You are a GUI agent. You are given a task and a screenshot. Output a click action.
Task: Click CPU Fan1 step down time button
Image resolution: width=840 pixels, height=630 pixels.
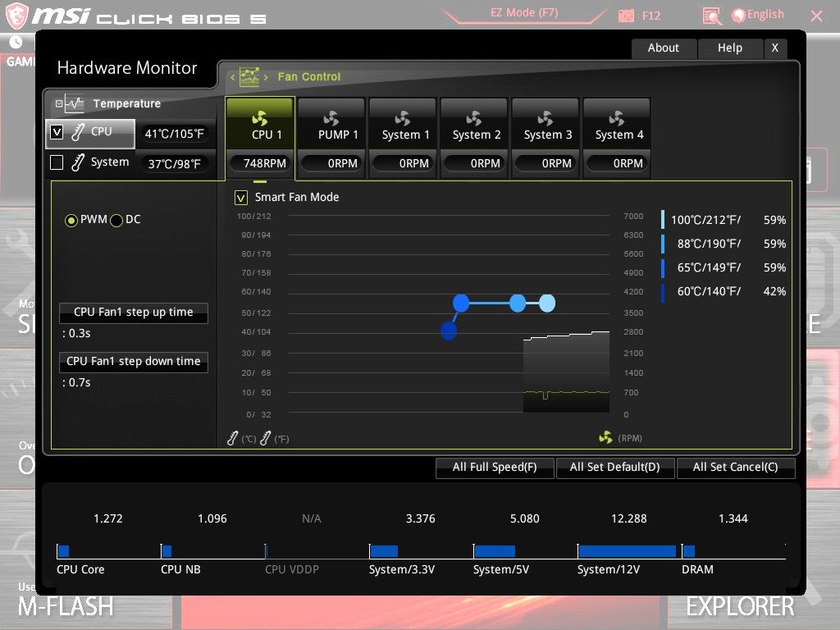(x=134, y=362)
